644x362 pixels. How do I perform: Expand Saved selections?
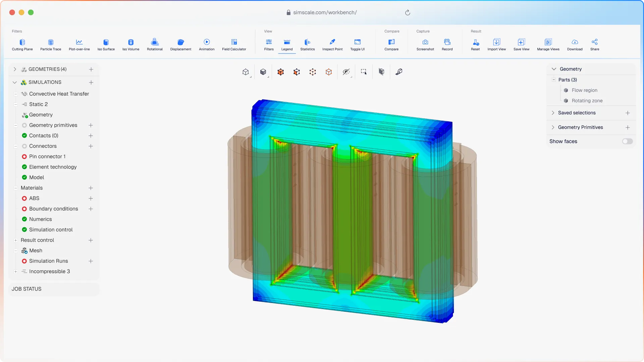pos(553,113)
